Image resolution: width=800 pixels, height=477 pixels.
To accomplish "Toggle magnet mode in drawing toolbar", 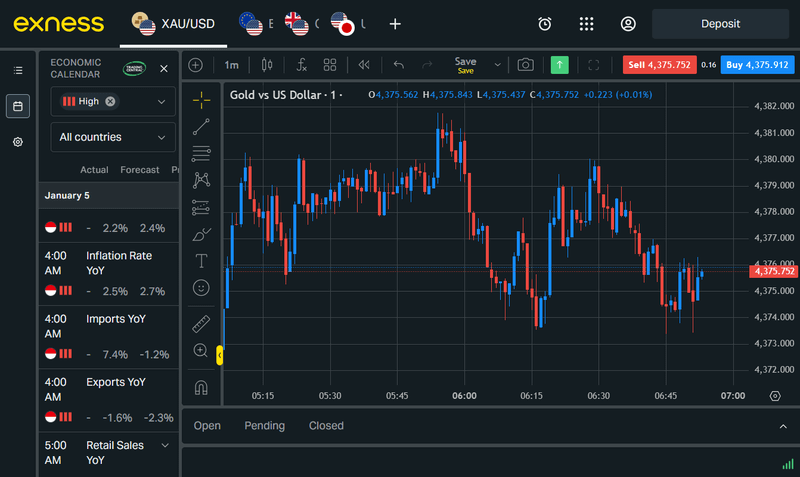I will (201, 387).
